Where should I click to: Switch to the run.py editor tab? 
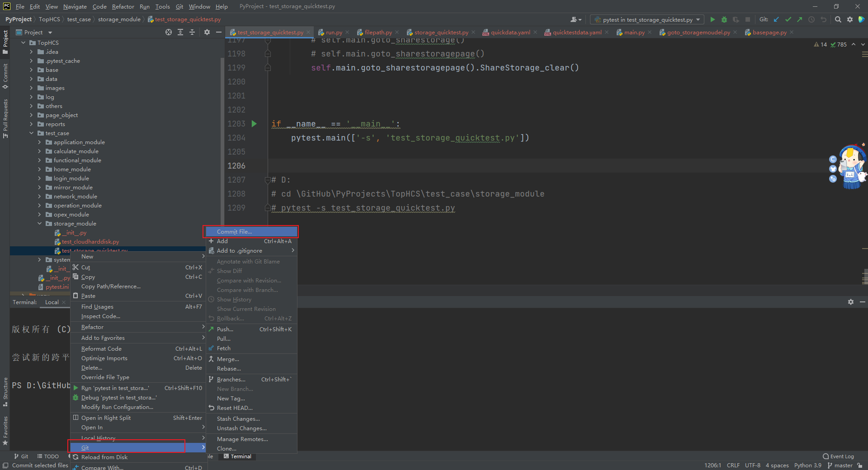(x=334, y=33)
